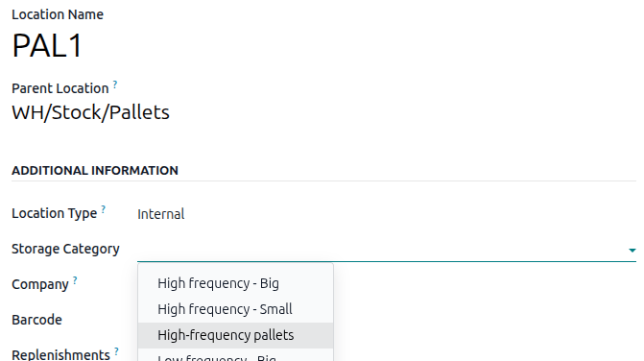Viewport: 644px width, 361px height.
Task: Open the WH/Stock/Pallets parent location field
Action: point(90,112)
